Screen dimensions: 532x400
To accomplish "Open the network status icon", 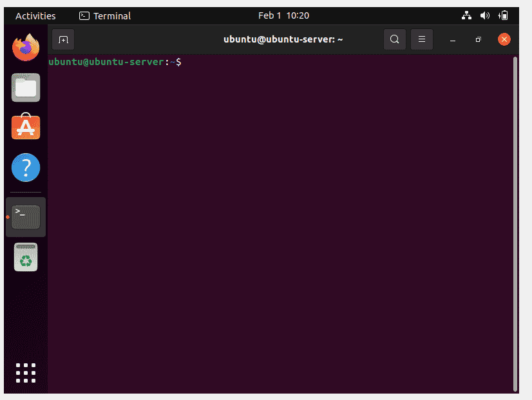I will (x=466, y=15).
